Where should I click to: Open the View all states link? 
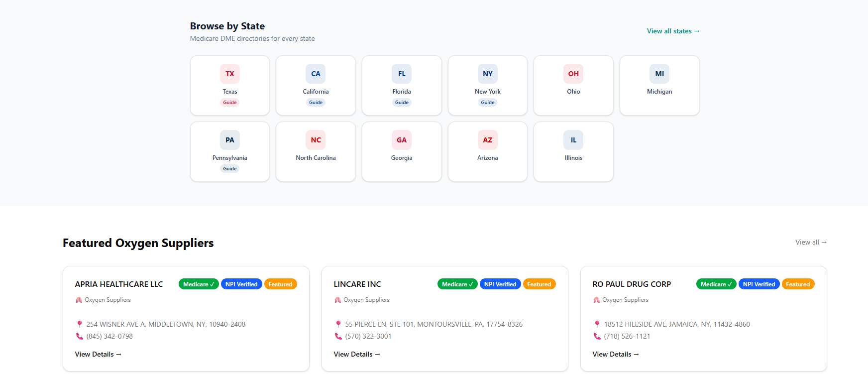673,31
